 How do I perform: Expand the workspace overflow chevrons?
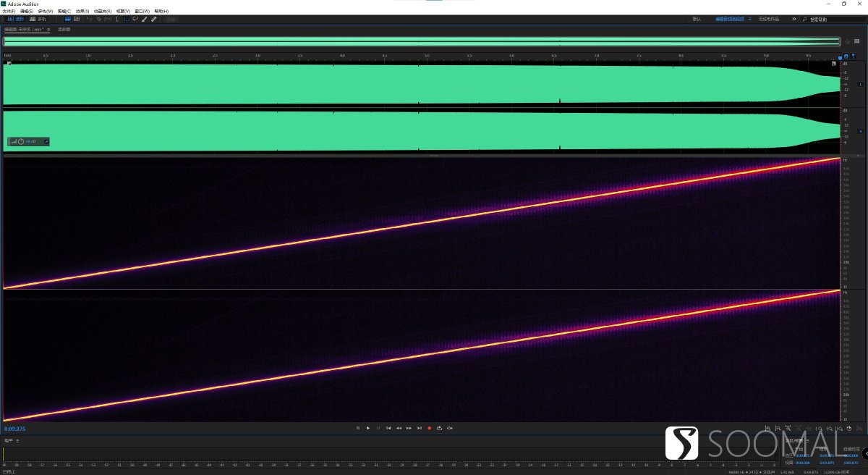click(794, 19)
